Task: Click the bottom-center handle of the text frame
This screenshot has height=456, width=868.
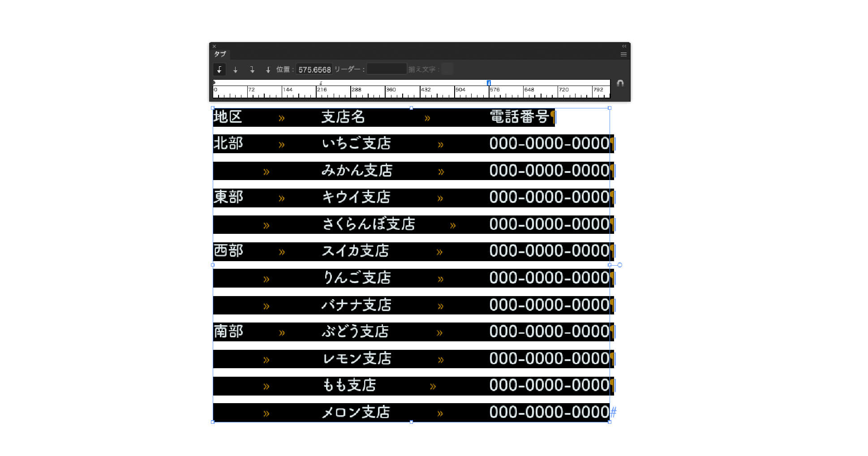Action: (x=411, y=422)
